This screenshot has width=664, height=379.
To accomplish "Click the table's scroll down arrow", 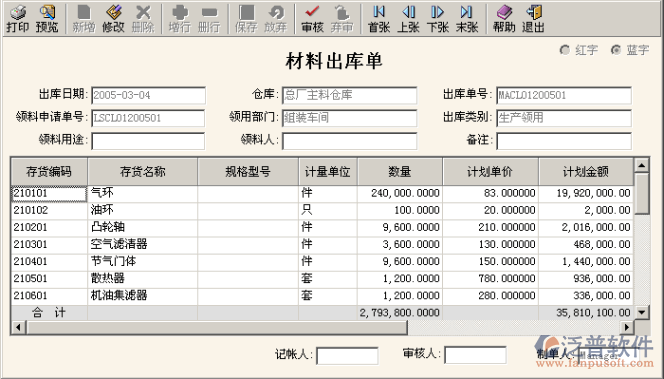I will coord(642,313).
